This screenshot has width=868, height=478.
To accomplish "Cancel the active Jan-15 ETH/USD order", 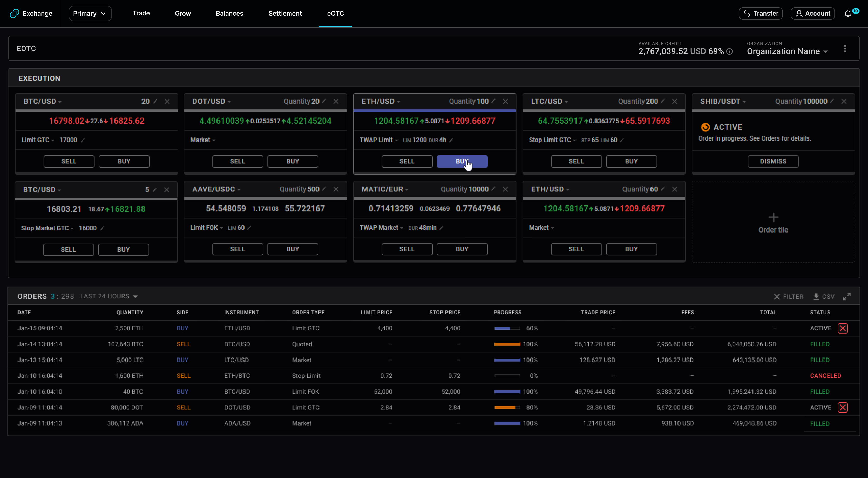I will click(842, 328).
